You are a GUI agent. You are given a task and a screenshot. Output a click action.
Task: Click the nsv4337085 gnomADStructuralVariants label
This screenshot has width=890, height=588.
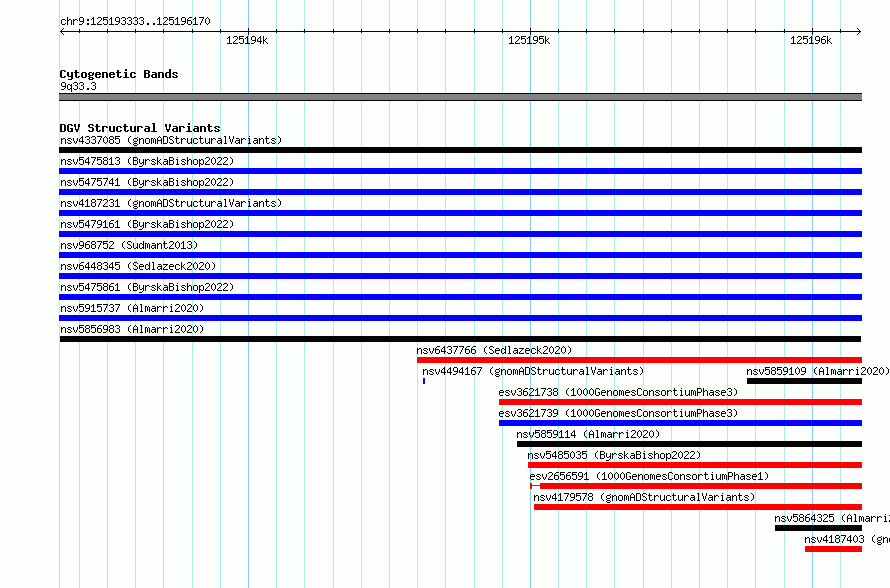coord(171,140)
